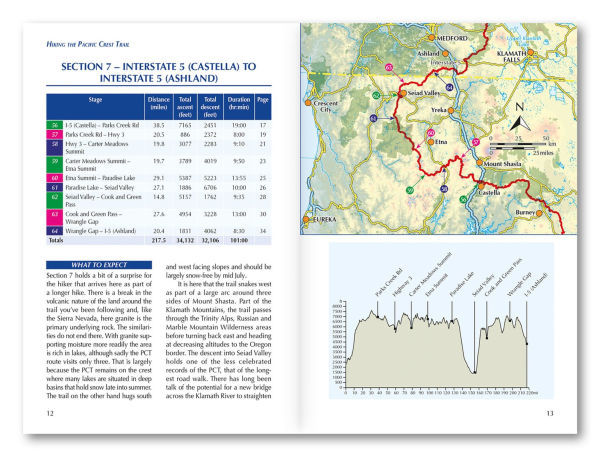Click 'I-5 (Castella) – Parks Creek Rd' row name
Viewport: 600px width, 457px height.
coord(102,125)
